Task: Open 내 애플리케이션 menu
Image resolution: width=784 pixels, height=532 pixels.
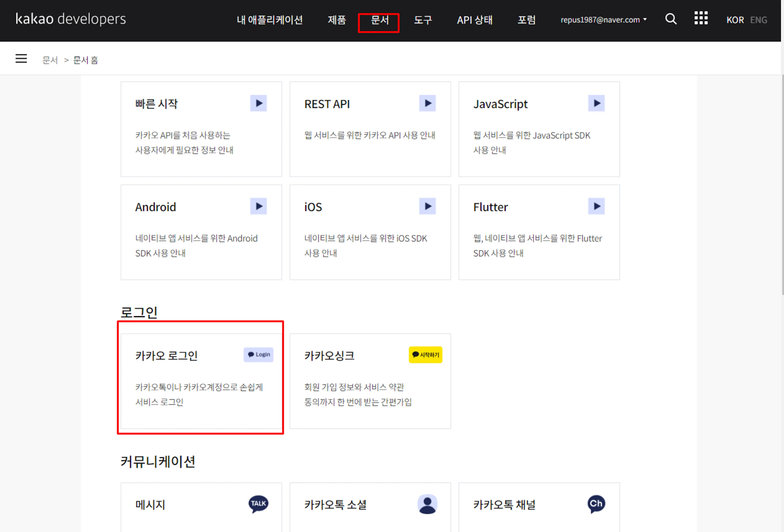Action: pyautogui.click(x=269, y=20)
